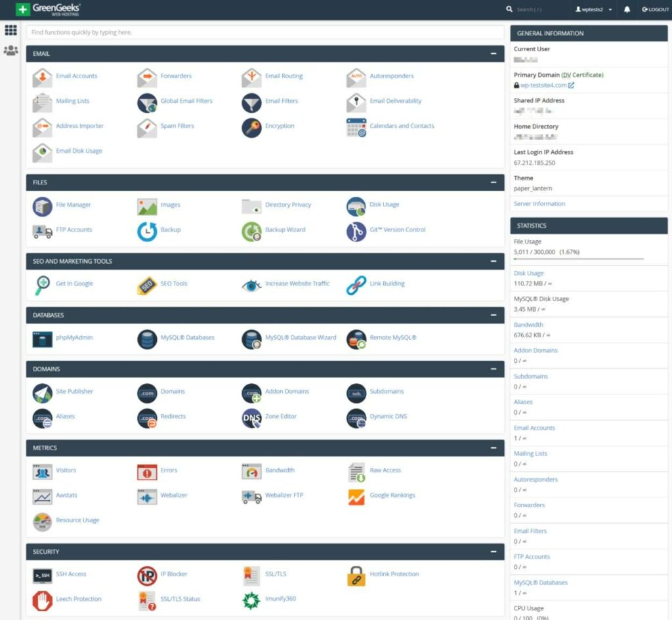Viewport: 672px width, 620px height.
Task: Collapse the Email section
Action: coord(493,54)
